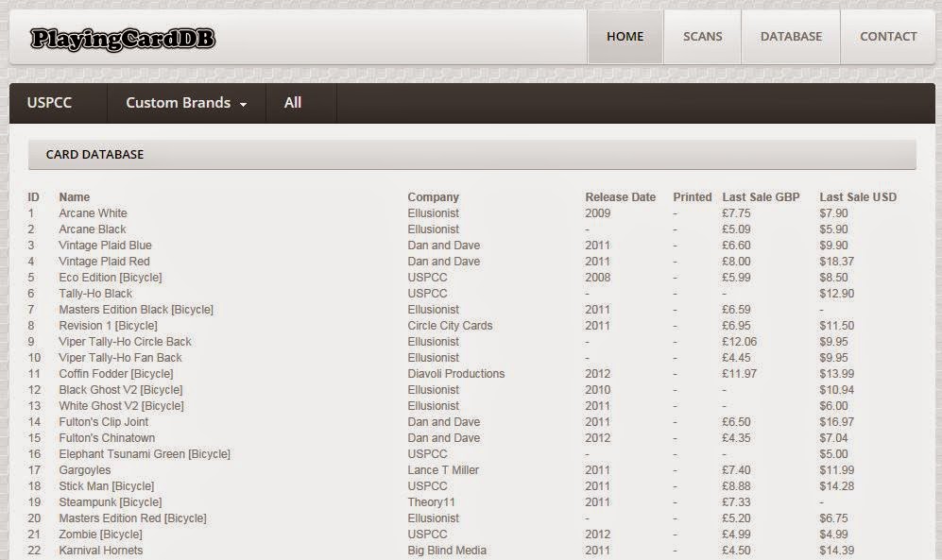Select Karnival Hornets name
The image size is (942, 560).
tap(100, 551)
